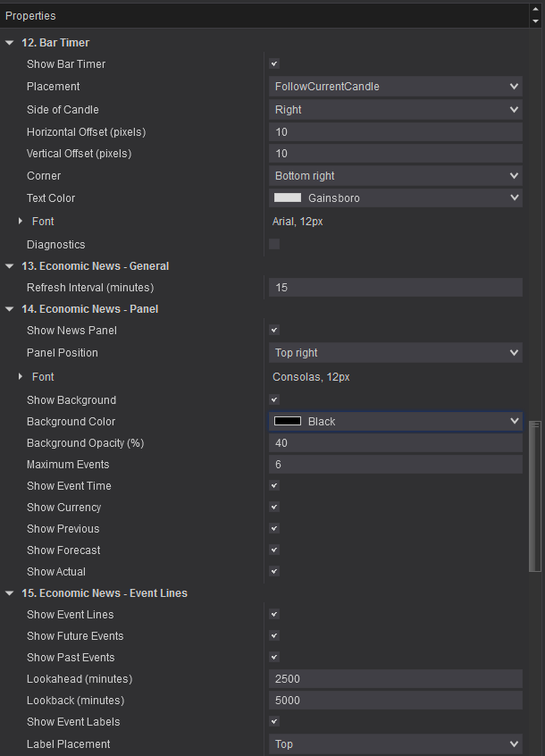Image resolution: width=545 pixels, height=756 pixels.
Task: Open the Placement dropdown showing FollowCurrentCandle
Action: pos(396,87)
